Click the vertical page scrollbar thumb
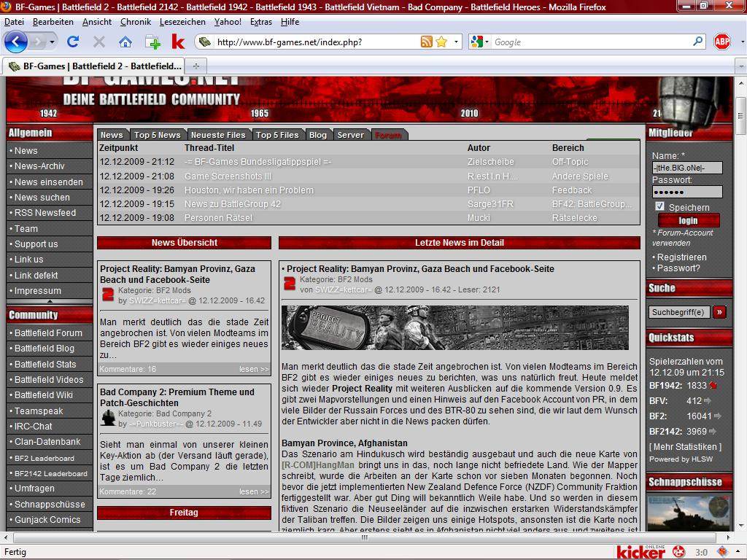The height and width of the screenshot is (560, 747). point(741,116)
